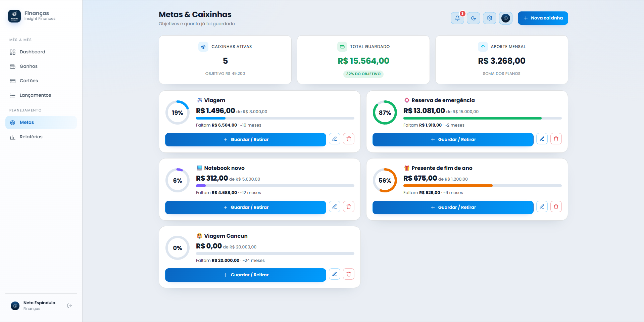Click the emoji icon beside Viagem Cancun
The image size is (644, 322).
pyautogui.click(x=199, y=236)
